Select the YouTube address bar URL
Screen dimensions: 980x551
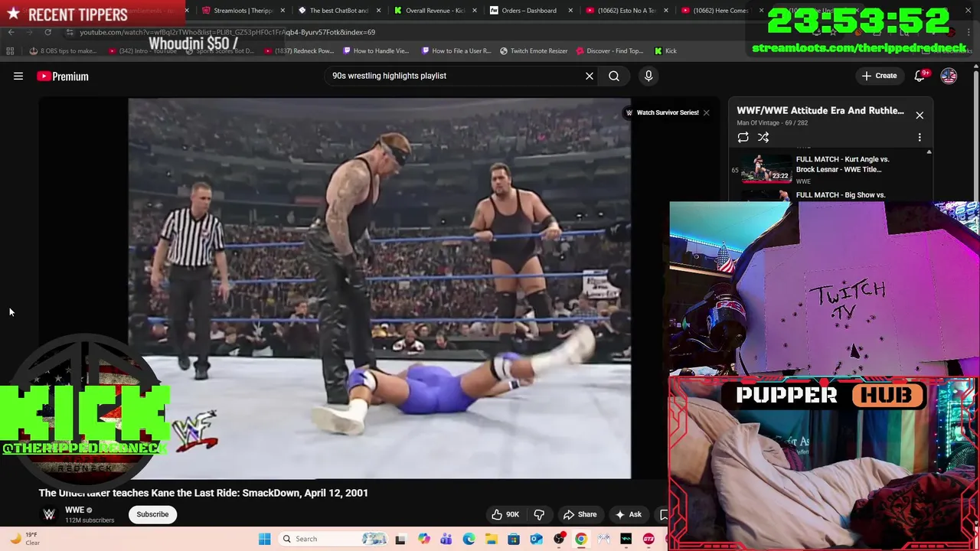point(227,32)
